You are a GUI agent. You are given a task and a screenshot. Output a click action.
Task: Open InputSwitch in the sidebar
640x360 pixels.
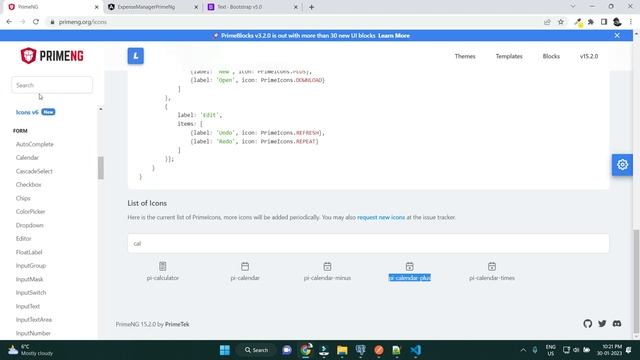click(31, 292)
